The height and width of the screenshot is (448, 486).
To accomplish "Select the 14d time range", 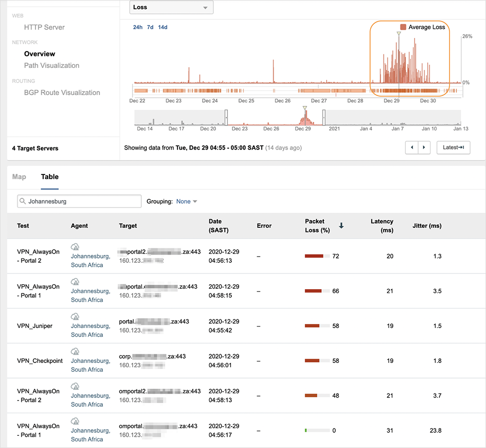I will (x=163, y=27).
